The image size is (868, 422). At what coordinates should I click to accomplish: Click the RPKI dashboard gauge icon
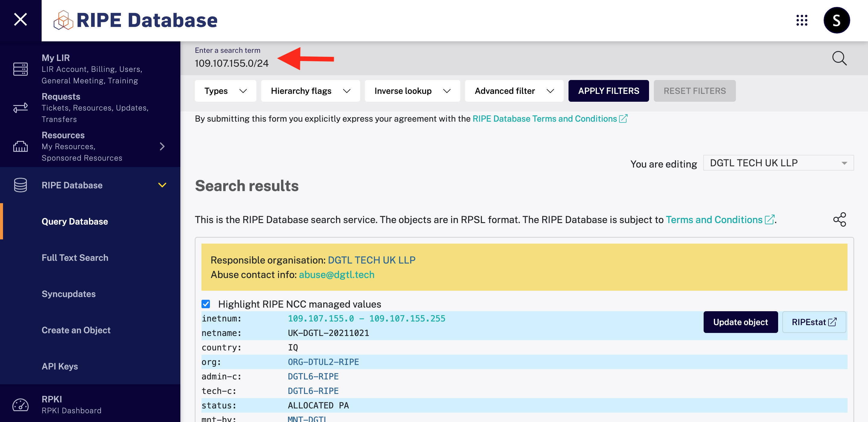point(20,405)
